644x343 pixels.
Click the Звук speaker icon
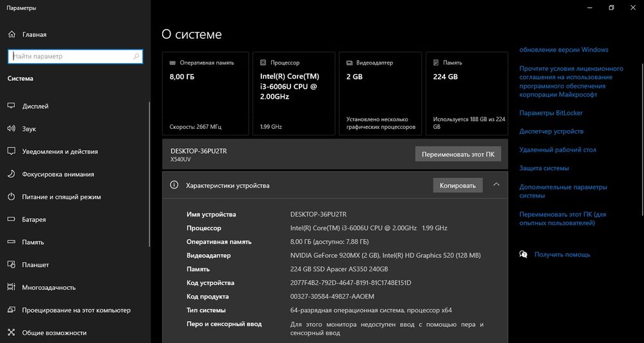(12, 129)
